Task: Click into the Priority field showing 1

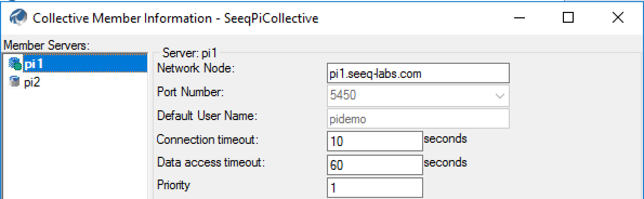Action: point(375,188)
